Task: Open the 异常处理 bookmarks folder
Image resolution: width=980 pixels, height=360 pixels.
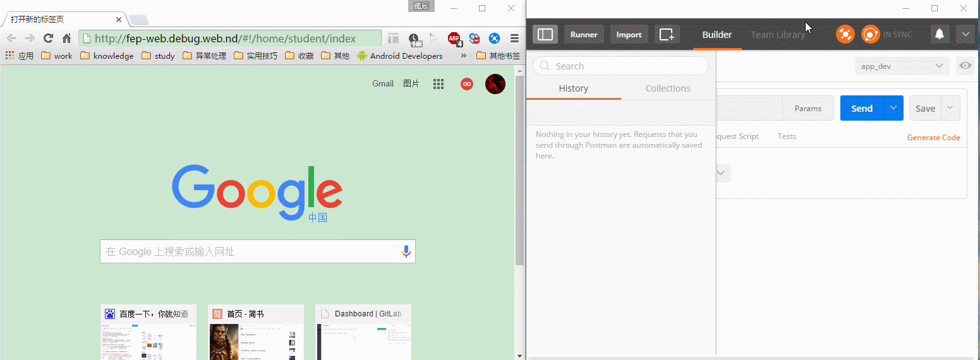Action: point(204,56)
